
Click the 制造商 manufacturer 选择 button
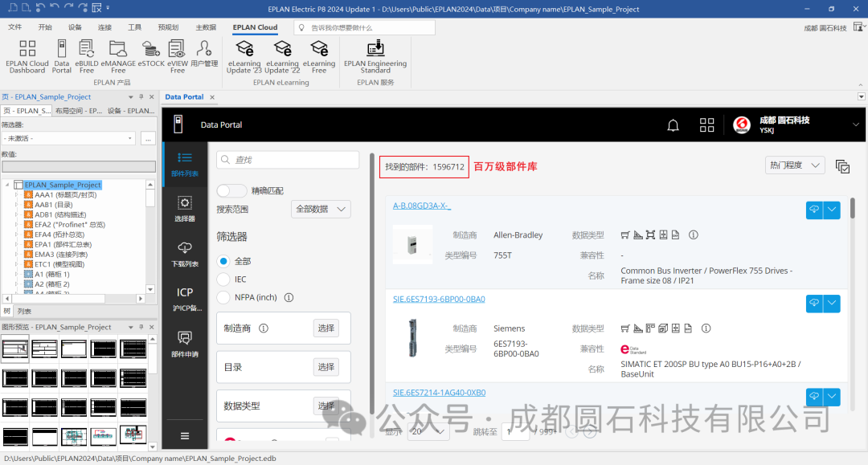pos(326,328)
